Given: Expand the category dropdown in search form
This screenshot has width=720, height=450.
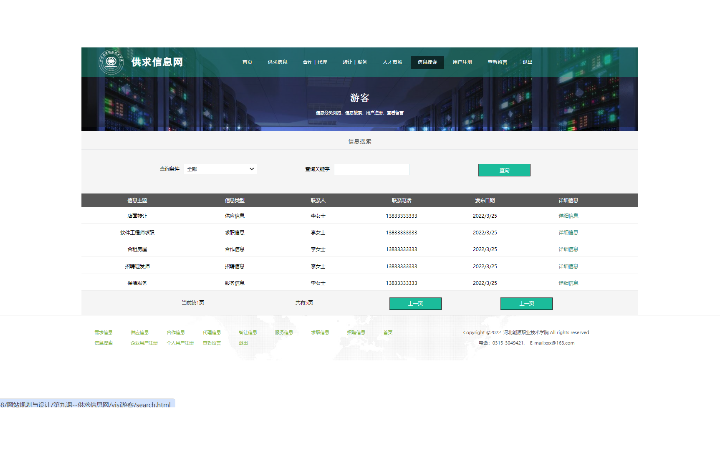Looking at the screenshot, I should click(220, 169).
